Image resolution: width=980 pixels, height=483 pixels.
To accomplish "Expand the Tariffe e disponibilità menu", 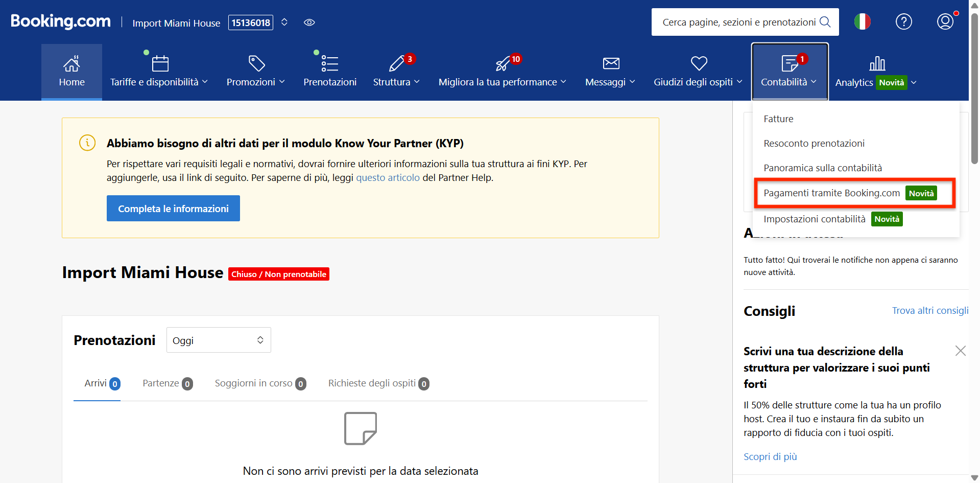I will point(159,82).
